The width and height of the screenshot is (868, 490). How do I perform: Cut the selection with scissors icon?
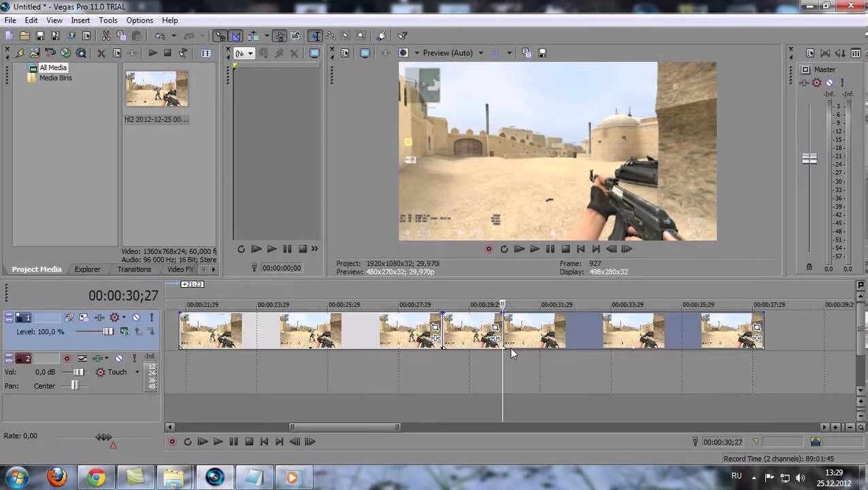106,36
